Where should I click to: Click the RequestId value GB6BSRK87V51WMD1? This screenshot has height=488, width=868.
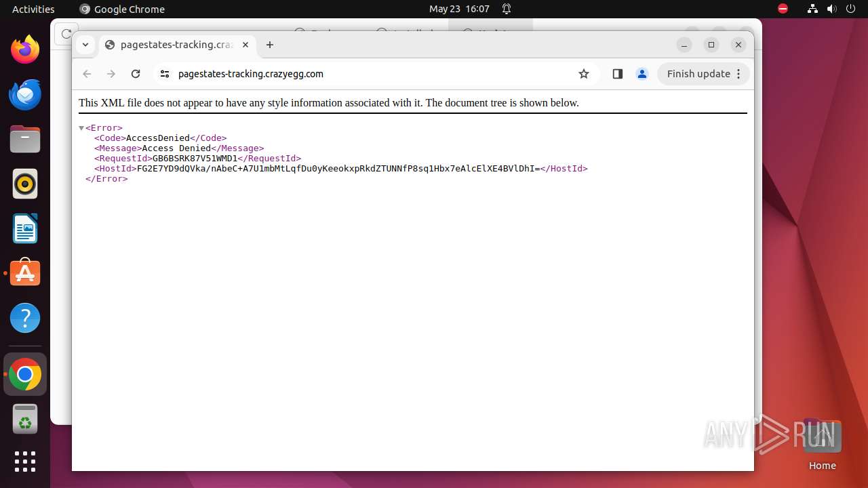tap(195, 159)
